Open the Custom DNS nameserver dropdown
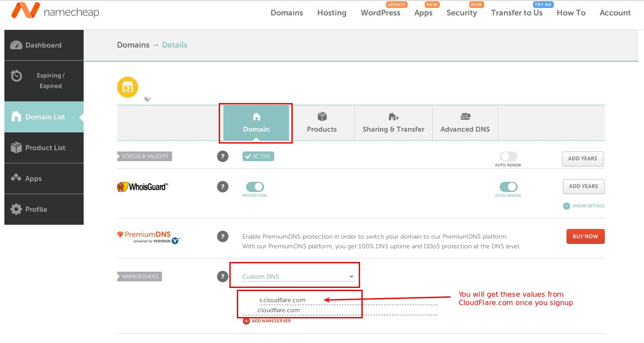Screen dimensions: 644x343 point(298,277)
